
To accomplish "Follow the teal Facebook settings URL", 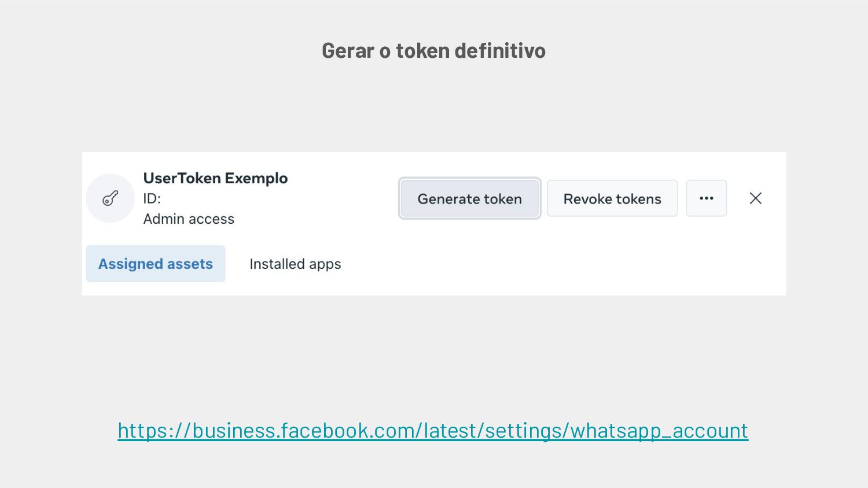I will point(433,431).
